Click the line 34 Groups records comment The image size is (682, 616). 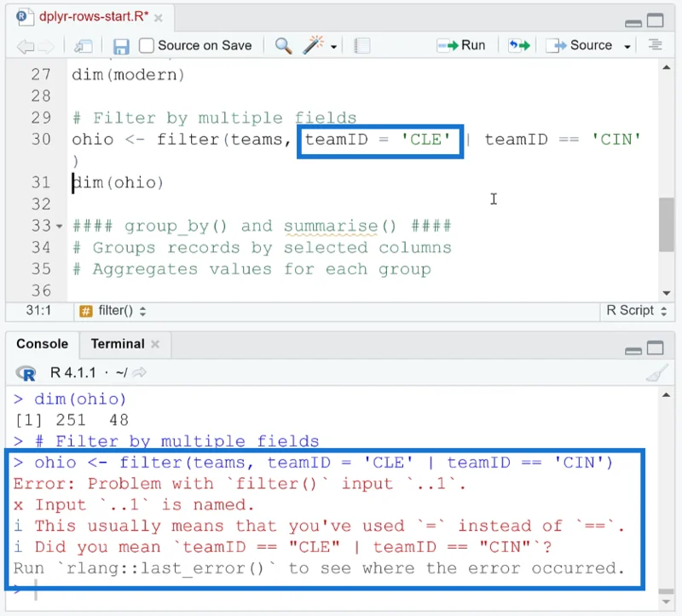pos(262,248)
